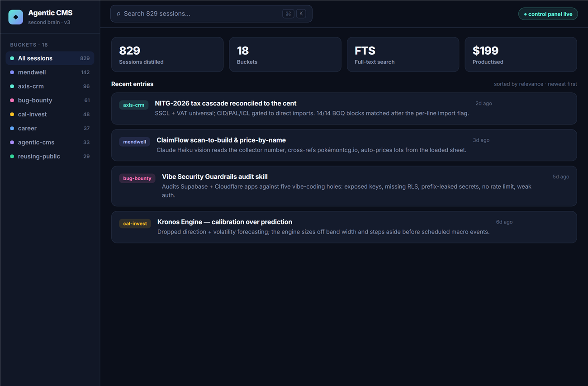Click the violet dot beside agentic-cms
Screen dimensions: 588x386
(12, 143)
